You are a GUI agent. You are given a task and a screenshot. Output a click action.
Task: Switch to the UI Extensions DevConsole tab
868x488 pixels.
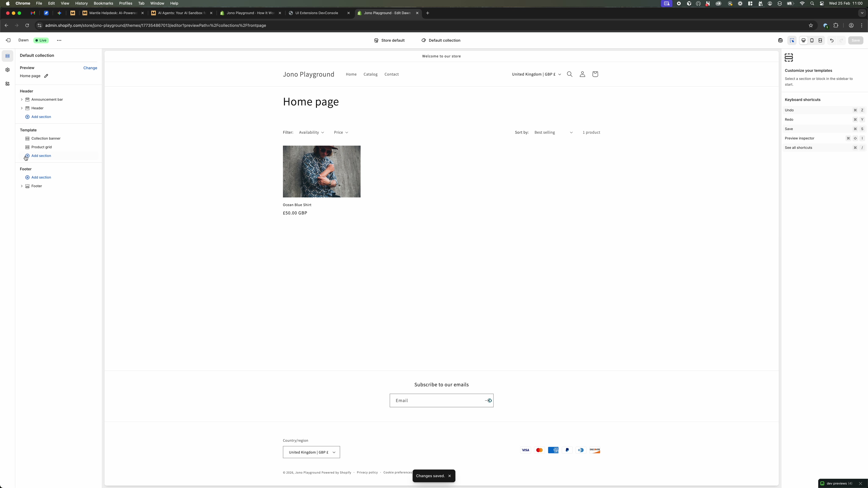tap(317, 13)
